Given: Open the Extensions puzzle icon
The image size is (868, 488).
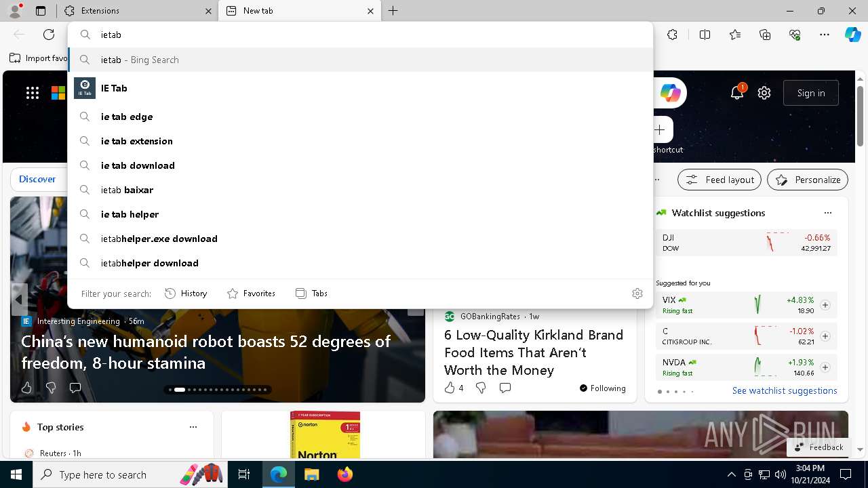Looking at the screenshot, I should pyautogui.click(x=672, y=35).
